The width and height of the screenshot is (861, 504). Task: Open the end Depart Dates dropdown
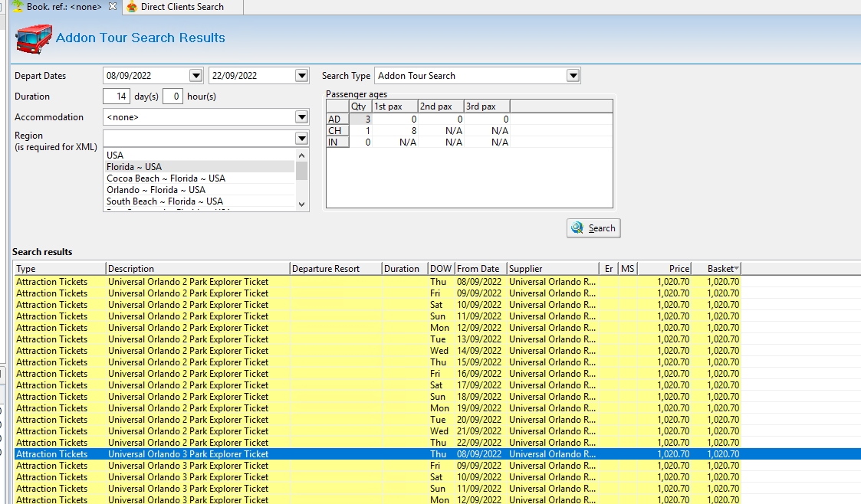tap(301, 76)
